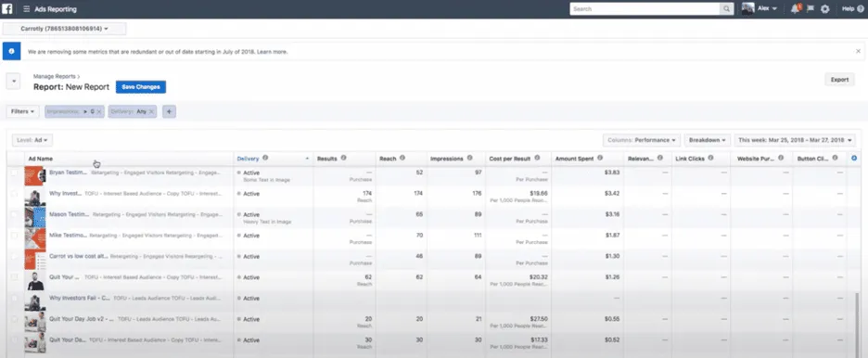Image resolution: width=868 pixels, height=358 pixels.
Task: Select checkbox for Why Invest interest-based ad
Action: [14, 194]
